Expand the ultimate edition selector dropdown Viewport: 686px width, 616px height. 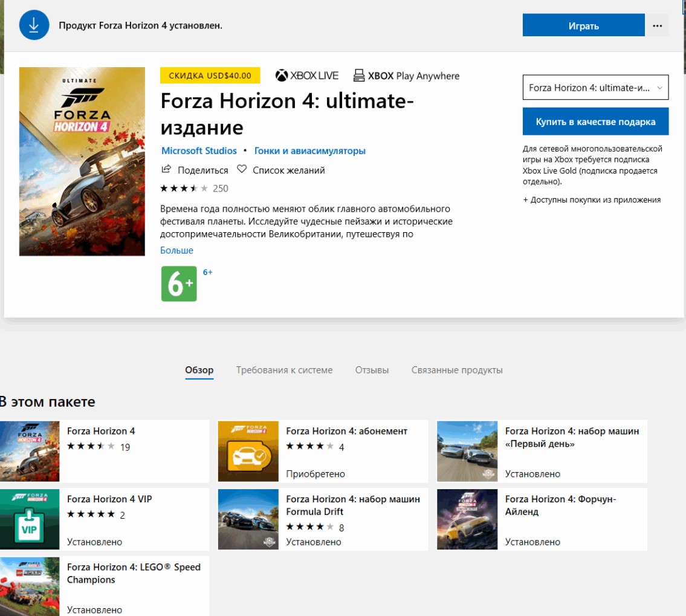595,88
